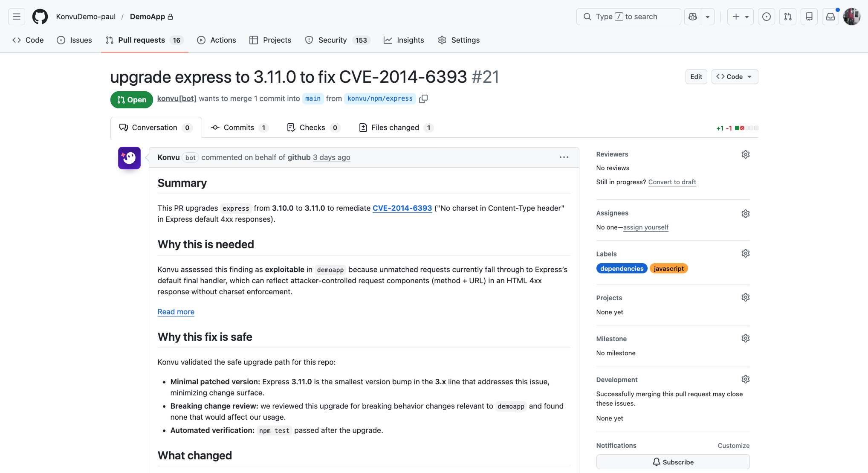Open the Reviewers settings gear
The height and width of the screenshot is (473, 868).
(745, 154)
